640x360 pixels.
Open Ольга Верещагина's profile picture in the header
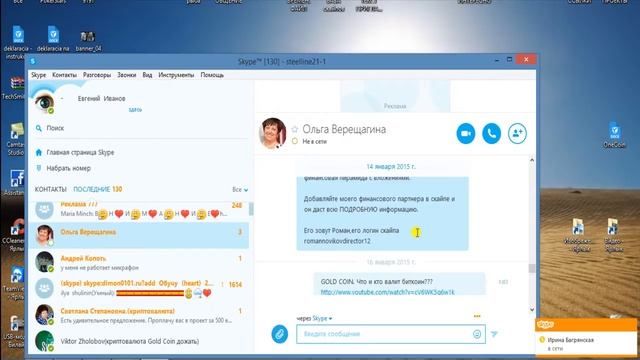point(273,133)
